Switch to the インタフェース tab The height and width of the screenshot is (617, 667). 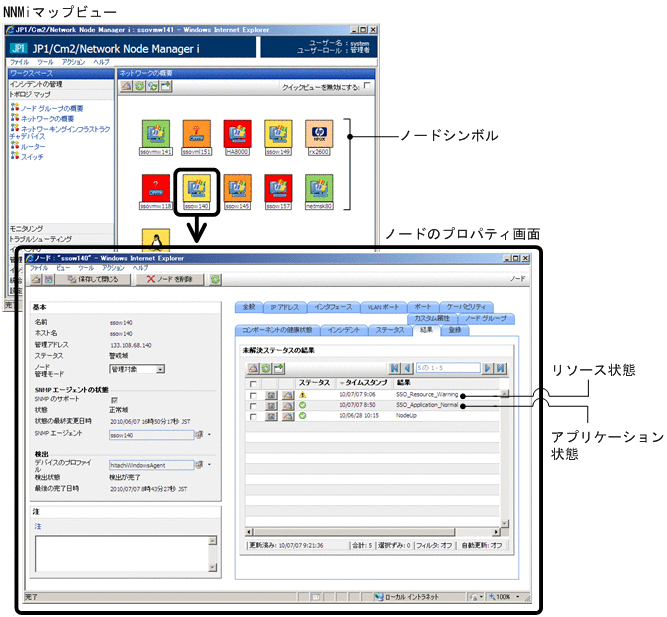click(x=333, y=307)
